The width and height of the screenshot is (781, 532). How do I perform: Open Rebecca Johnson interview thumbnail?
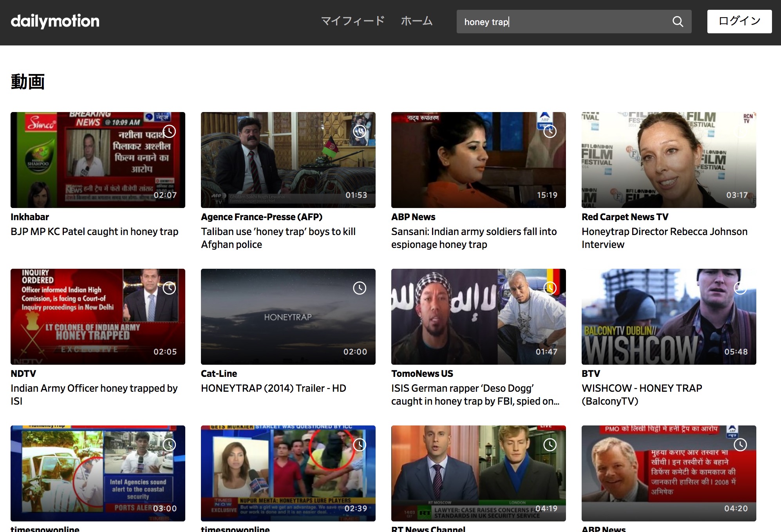coord(669,160)
